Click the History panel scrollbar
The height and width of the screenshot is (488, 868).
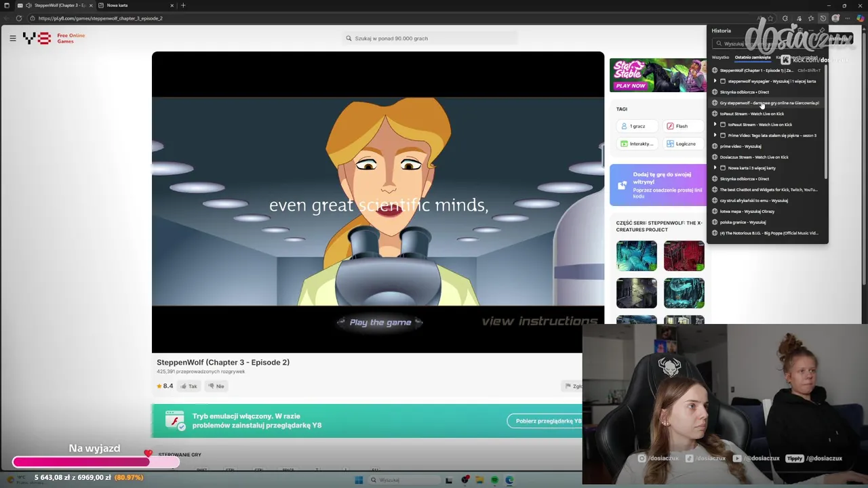[x=826, y=122]
